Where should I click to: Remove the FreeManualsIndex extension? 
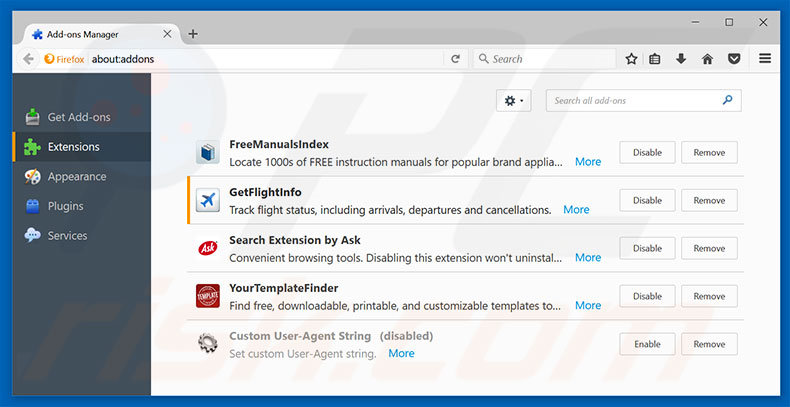pos(709,153)
